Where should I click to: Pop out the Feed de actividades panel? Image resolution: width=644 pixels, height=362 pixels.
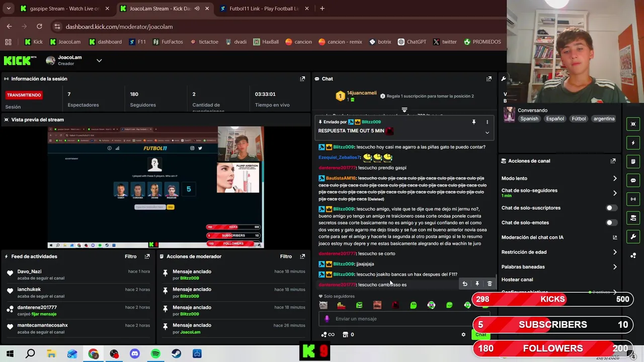click(147, 256)
